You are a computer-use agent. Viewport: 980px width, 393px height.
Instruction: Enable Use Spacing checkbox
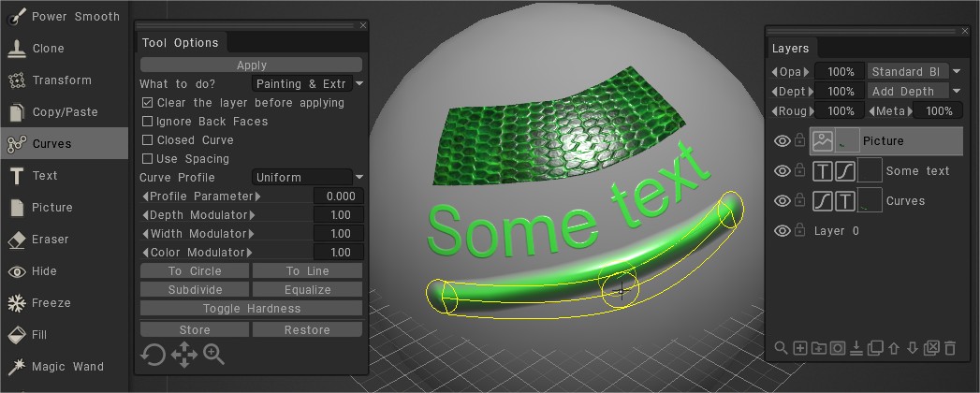click(148, 159)
